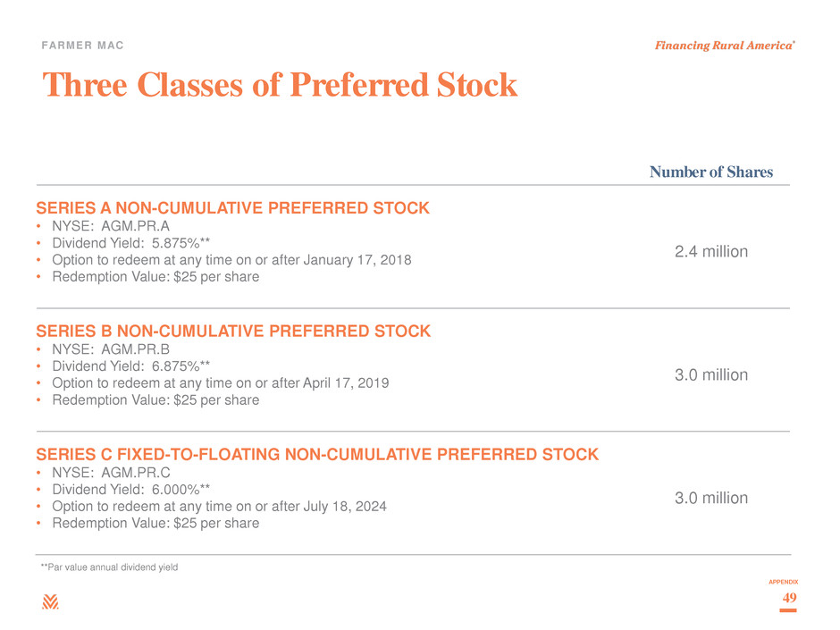Select the 2.4 million shares value
The width and height of the screenshot is (840, 630).
click(711, 251)
